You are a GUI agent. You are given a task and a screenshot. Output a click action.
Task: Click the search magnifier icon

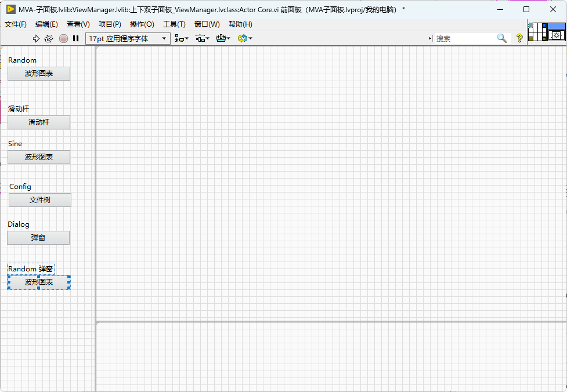click(502, 38)
